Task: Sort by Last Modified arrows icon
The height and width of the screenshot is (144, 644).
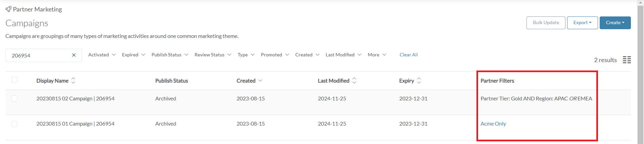Action: pos(354,81)
